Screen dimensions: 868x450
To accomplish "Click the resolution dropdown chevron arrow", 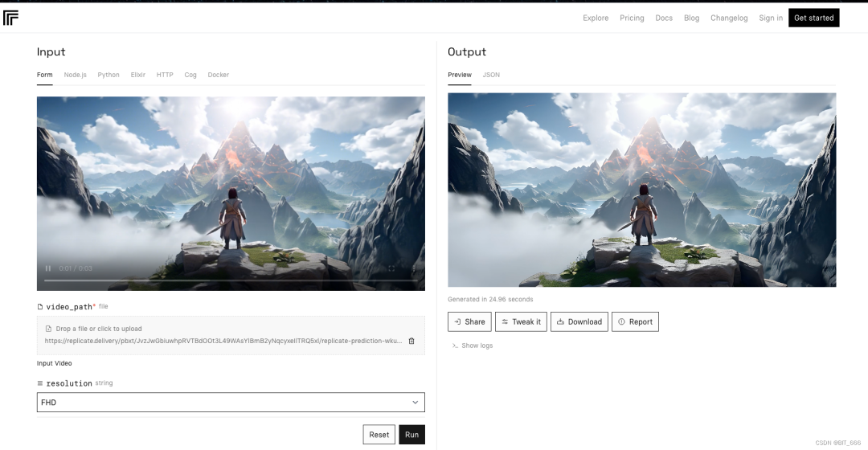I will click(416, 403).
